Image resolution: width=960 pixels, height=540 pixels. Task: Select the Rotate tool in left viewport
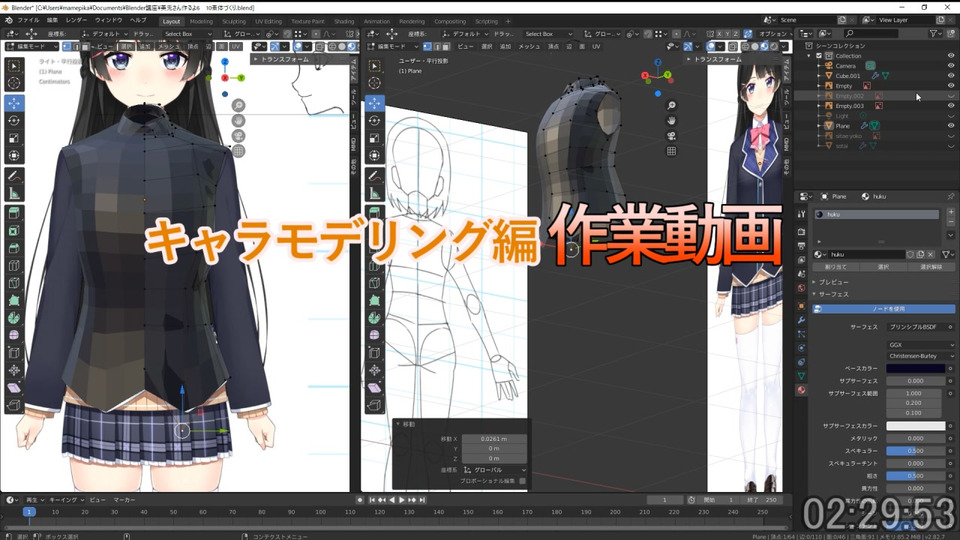click(x=14, y=121)
